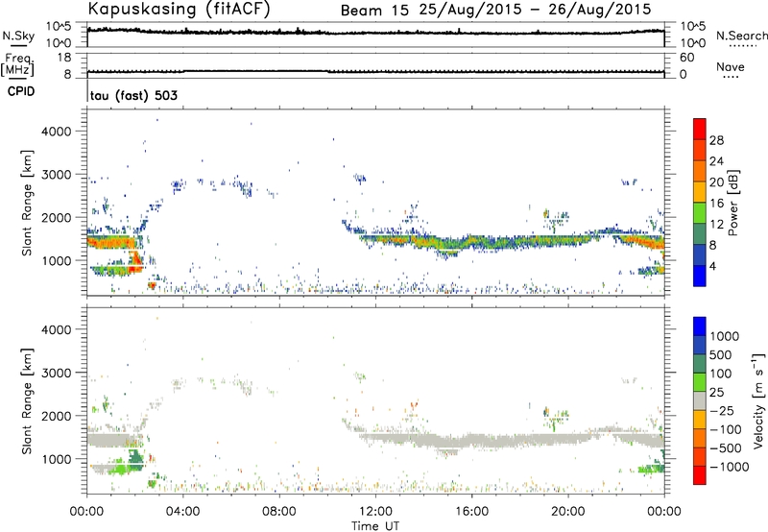Click the strong orange backscatter band near 00:00–02:00

[110, 242]
